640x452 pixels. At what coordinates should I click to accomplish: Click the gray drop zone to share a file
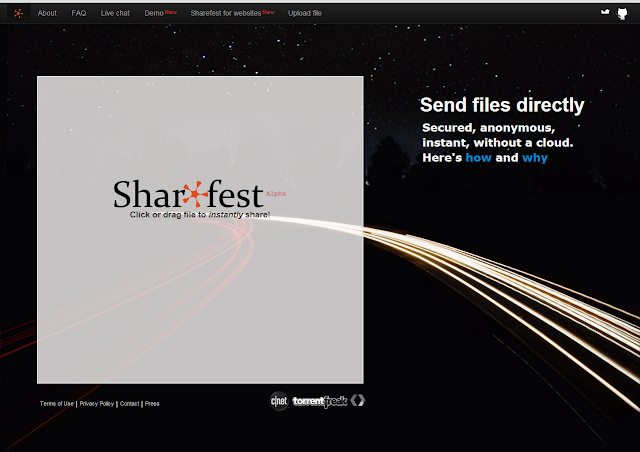(200, 229)
